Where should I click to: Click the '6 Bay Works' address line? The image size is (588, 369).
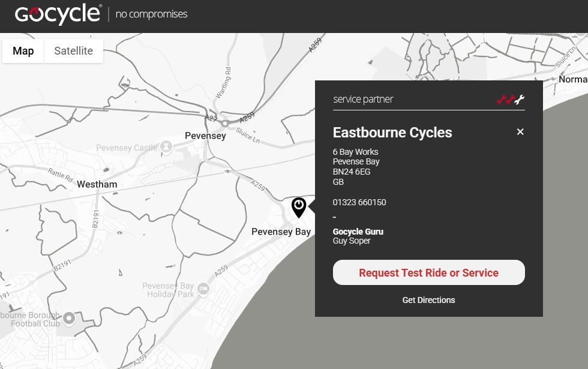click(355, 152)
